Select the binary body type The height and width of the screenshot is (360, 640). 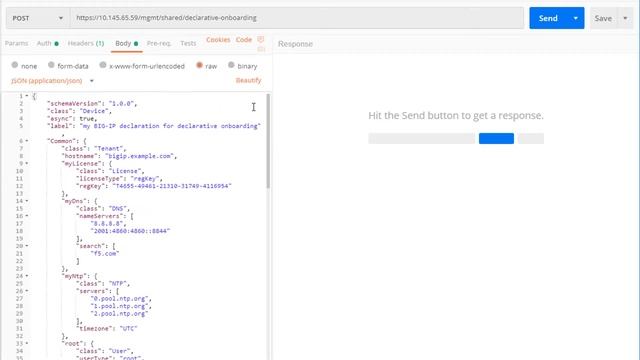click(231, 65)
